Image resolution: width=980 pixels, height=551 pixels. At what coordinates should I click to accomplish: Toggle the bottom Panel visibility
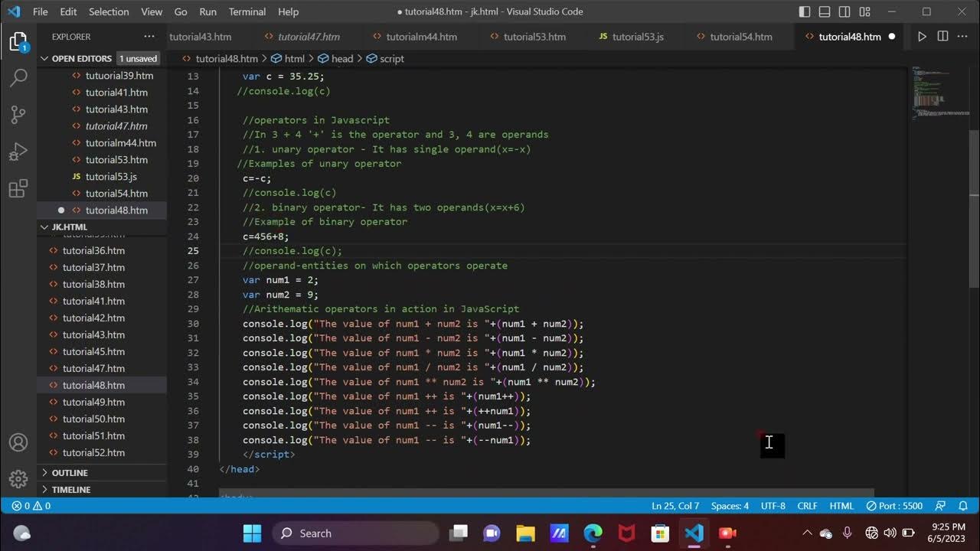[825, 11]
